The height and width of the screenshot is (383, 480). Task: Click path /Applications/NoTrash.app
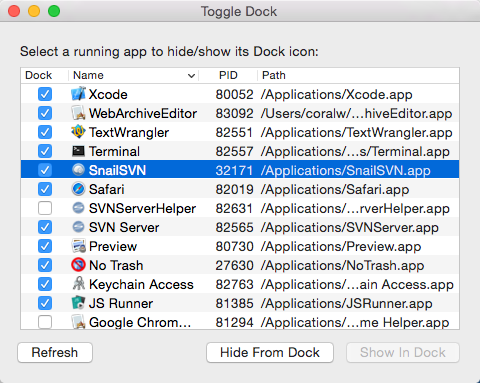[x=342, y=265]
